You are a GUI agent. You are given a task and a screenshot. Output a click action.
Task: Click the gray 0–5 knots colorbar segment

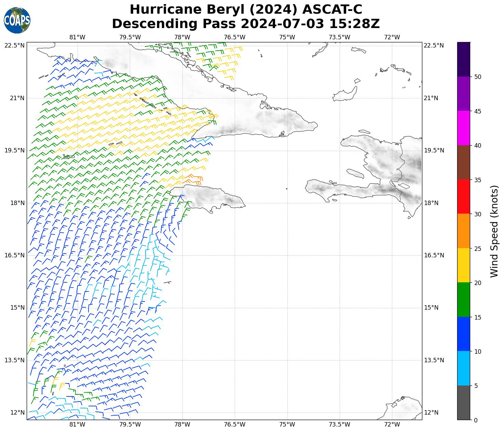(x=463, y=403)
